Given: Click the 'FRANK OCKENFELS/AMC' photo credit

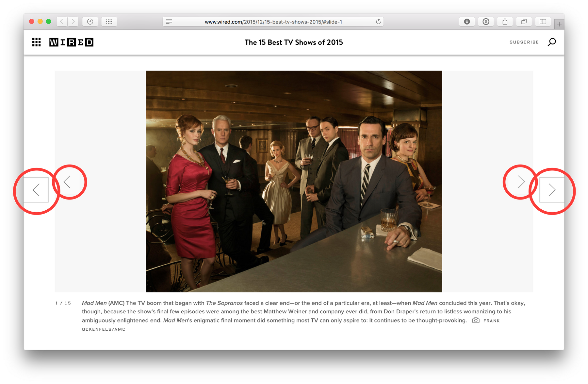Looking at the screenshot, I should pos(291,325).
